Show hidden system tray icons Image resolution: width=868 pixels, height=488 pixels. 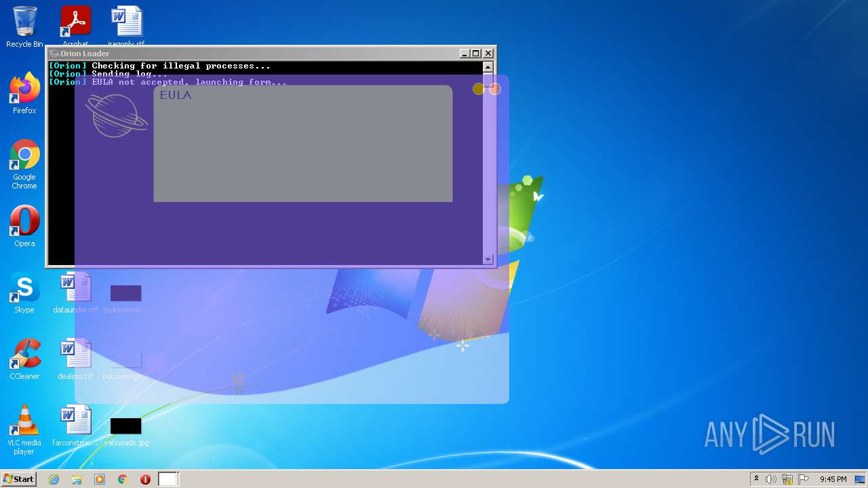click(x=756, y=479)
